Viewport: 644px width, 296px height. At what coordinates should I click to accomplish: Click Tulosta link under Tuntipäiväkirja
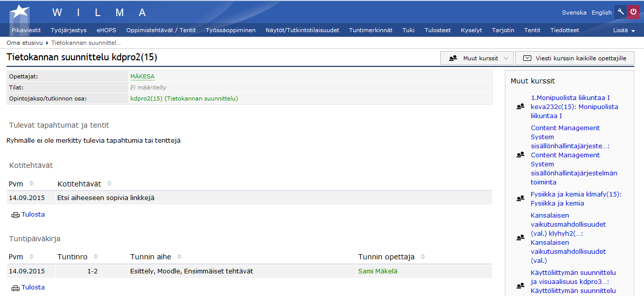33,287
